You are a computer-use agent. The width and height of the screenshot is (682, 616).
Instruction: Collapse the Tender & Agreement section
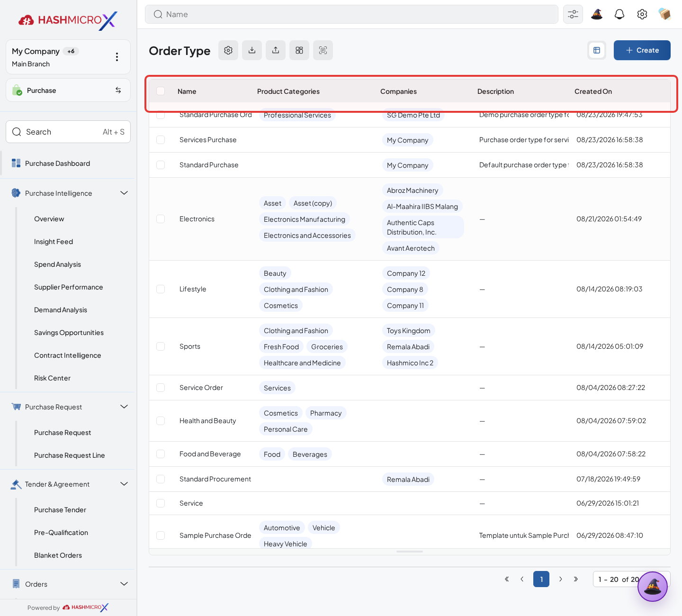[x=124, y=484]
